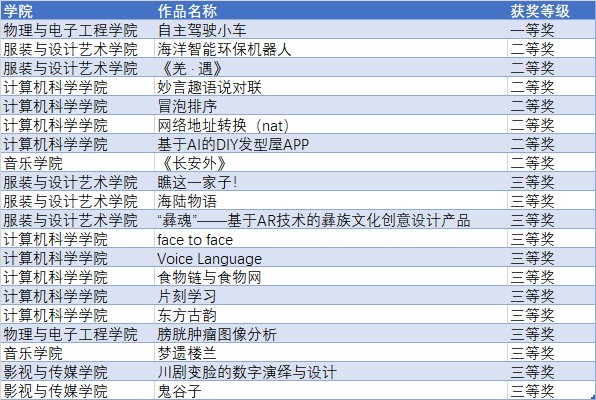Select the 基于AI的DIY发型屋APP cell
The height and width of the screenshot is (400, 596).
point(331,143)
